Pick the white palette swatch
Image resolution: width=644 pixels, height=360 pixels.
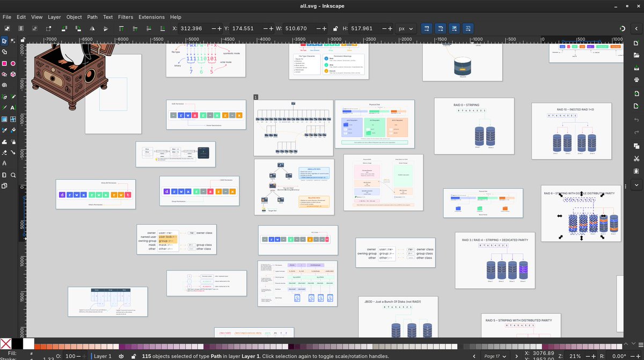click(28, 343)
